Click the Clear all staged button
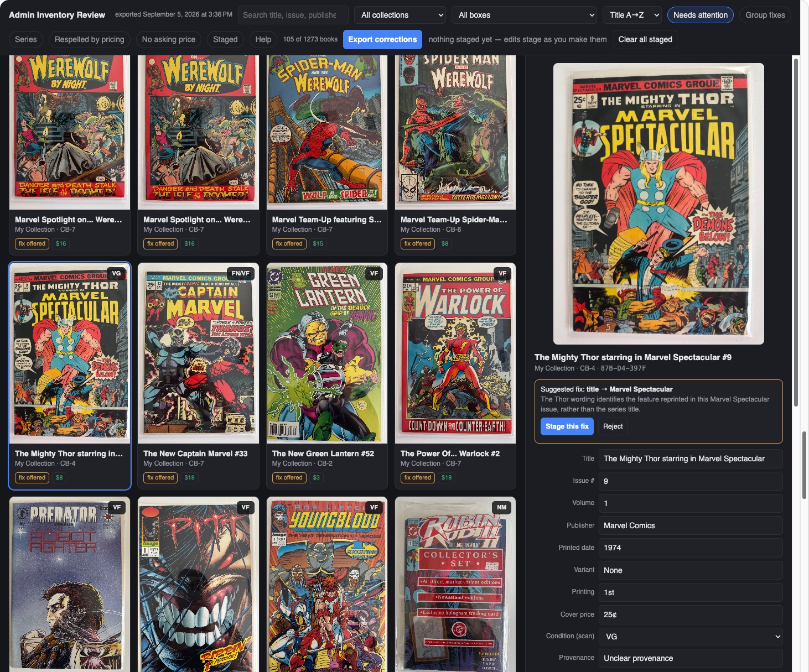809x672 pixels. pos(645,39)
